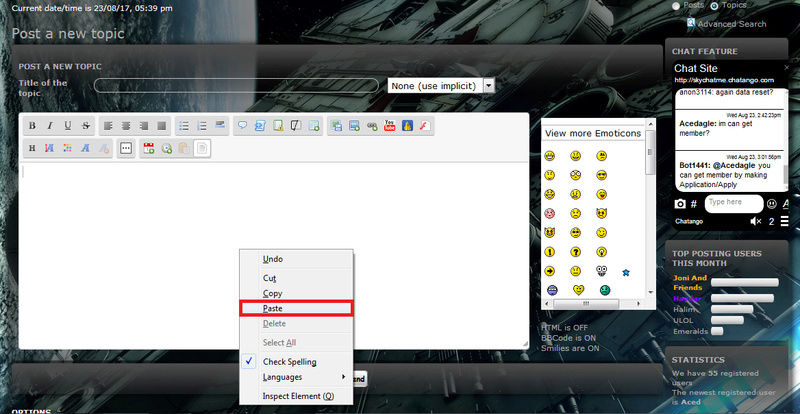Choose Copy from the context menu

296,294
